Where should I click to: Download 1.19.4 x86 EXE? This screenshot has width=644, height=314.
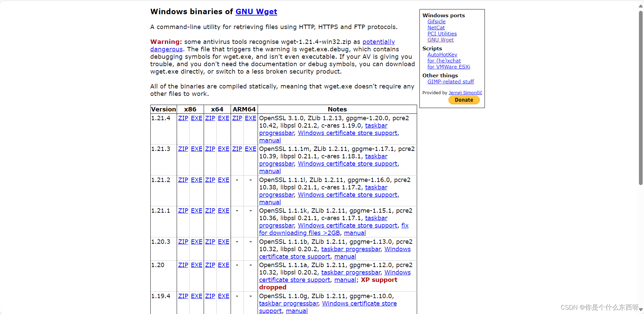pyautogui.click(x=197, y=296)
